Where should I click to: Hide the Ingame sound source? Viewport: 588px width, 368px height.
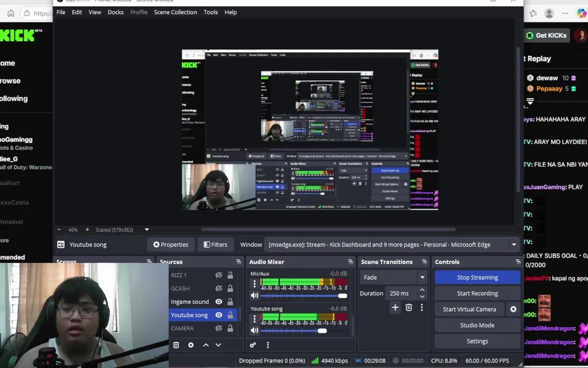click(218, 302)
